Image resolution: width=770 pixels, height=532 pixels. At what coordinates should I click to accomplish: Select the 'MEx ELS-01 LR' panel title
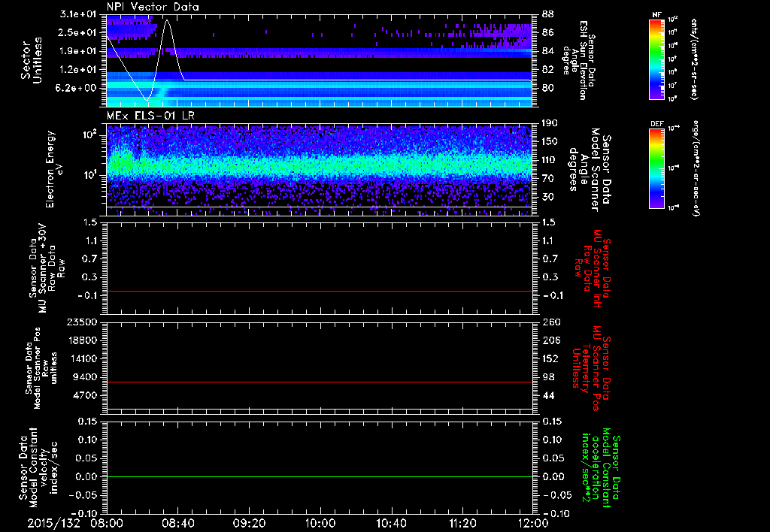tap(150, 116)
